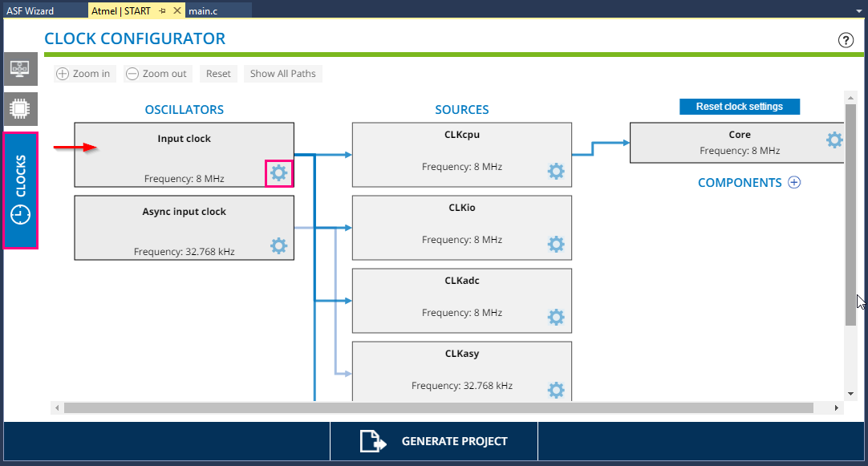Select the CLKio source box
The image size is (868, 466).
[x=462, y=228]
